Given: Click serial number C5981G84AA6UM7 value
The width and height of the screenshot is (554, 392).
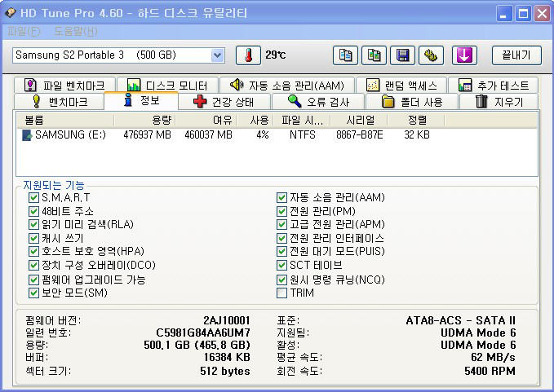Looking at the screenshot, I should (203, 333).
